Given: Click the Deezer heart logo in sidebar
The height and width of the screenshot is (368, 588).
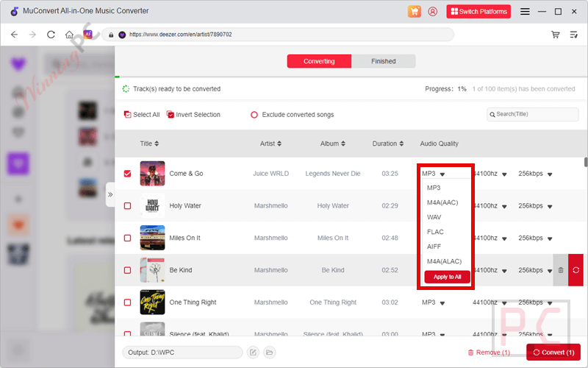Looking at the screenshot, I should (x=18, y=64).
